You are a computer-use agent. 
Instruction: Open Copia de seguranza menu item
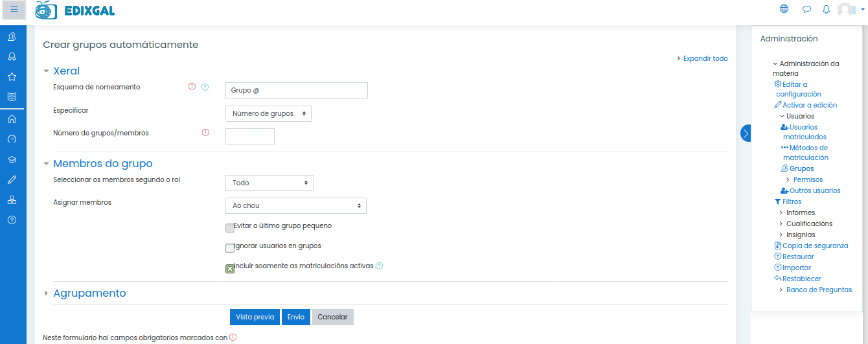click(815, 246)
